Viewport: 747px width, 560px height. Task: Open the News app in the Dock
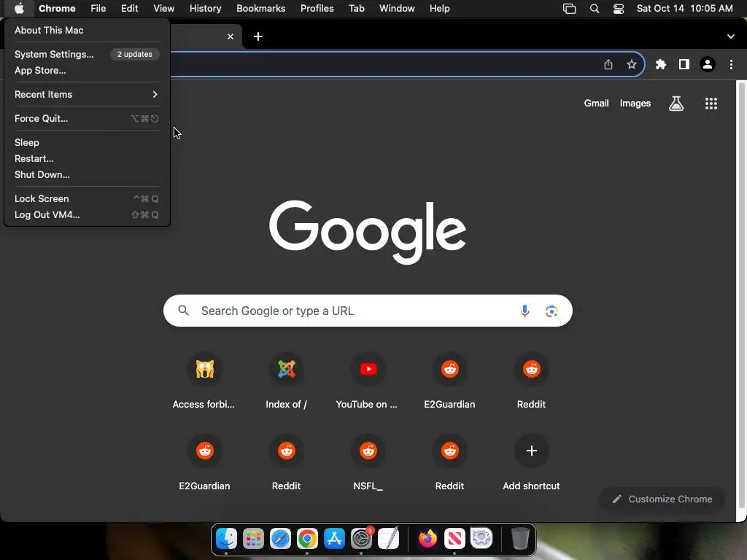pos(454,539)
